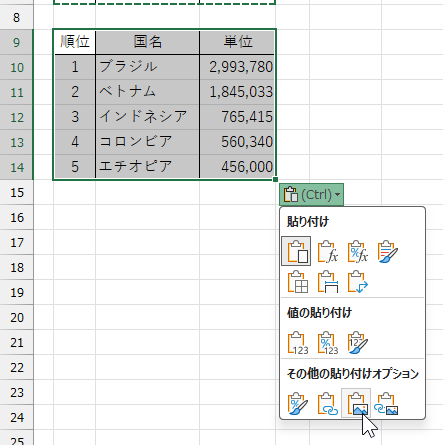Click the cell with 2,993,780
Viewport: 443px width, 445px height.
click(237, 67)
